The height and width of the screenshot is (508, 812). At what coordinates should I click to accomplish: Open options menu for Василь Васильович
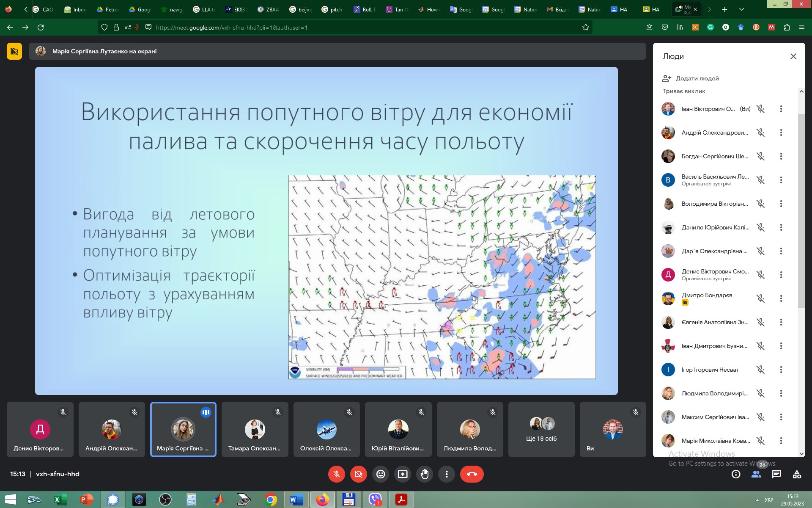click(x=781, y=180)
